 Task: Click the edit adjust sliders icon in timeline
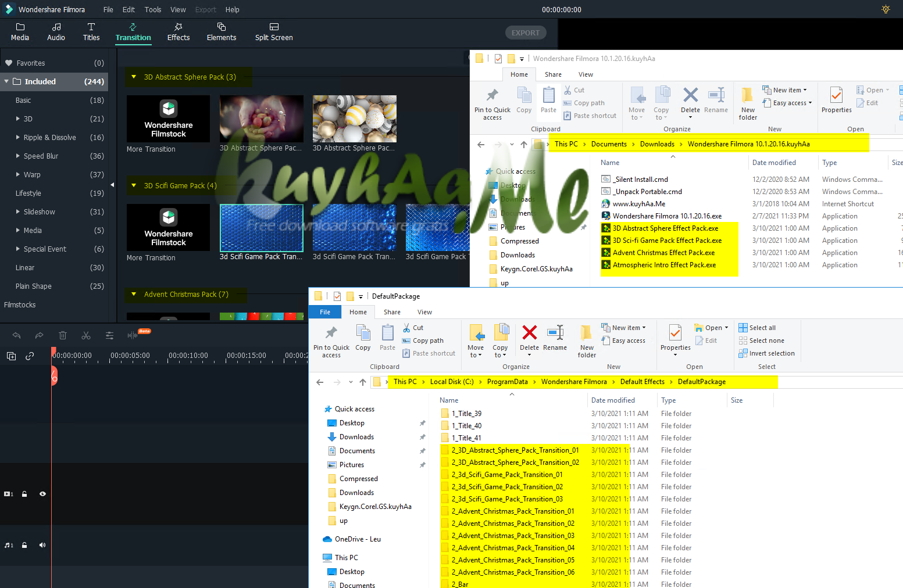pyautogui.click(x=109, y=335)
